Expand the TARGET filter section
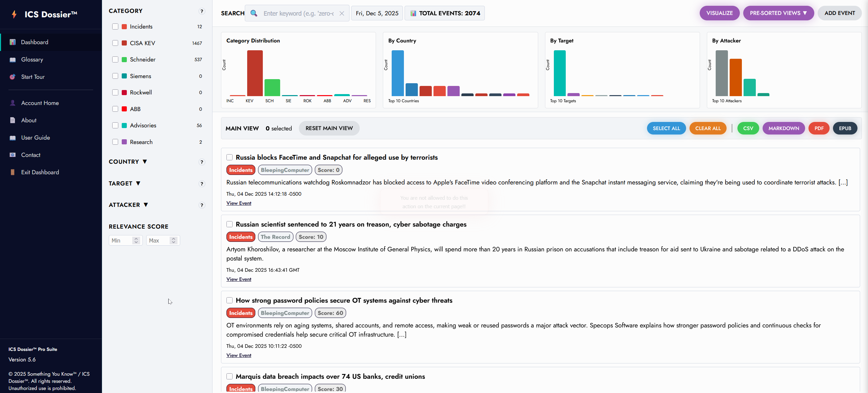Viewport: 868px width, 393px height. 124,183
